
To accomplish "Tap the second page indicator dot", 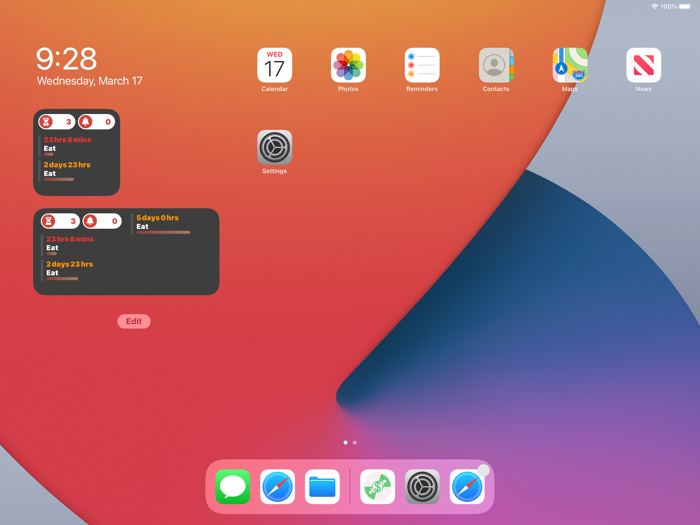I will [355, 442].
